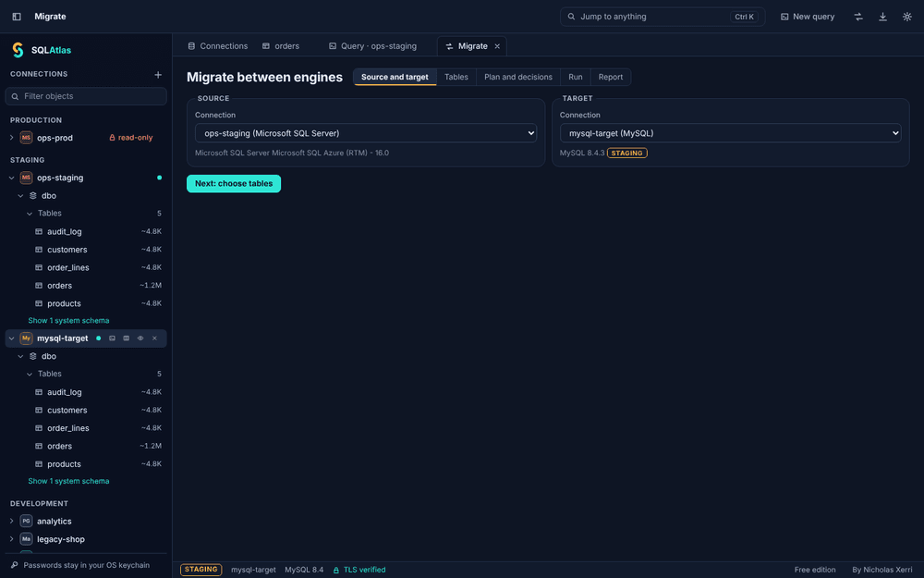Show system schema link under ops-staging
Screen dimensions: 924x578
(68, 321)
